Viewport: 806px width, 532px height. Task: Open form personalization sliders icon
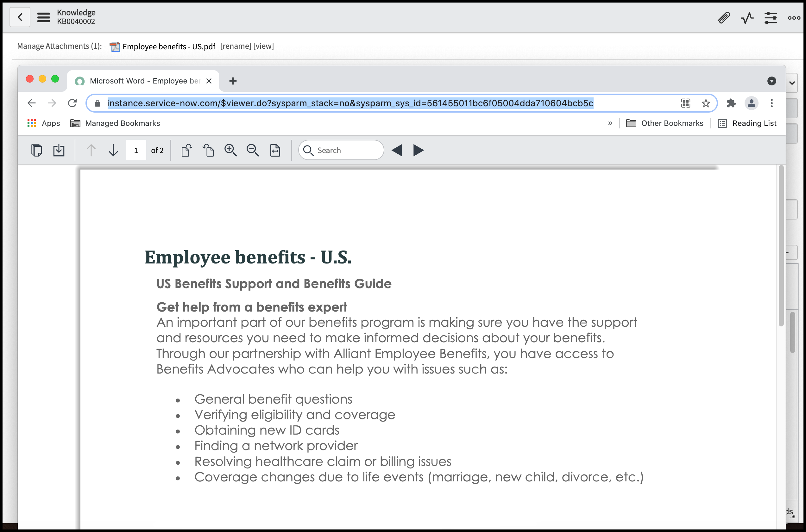pyautogui.click(x=771, y=18)
